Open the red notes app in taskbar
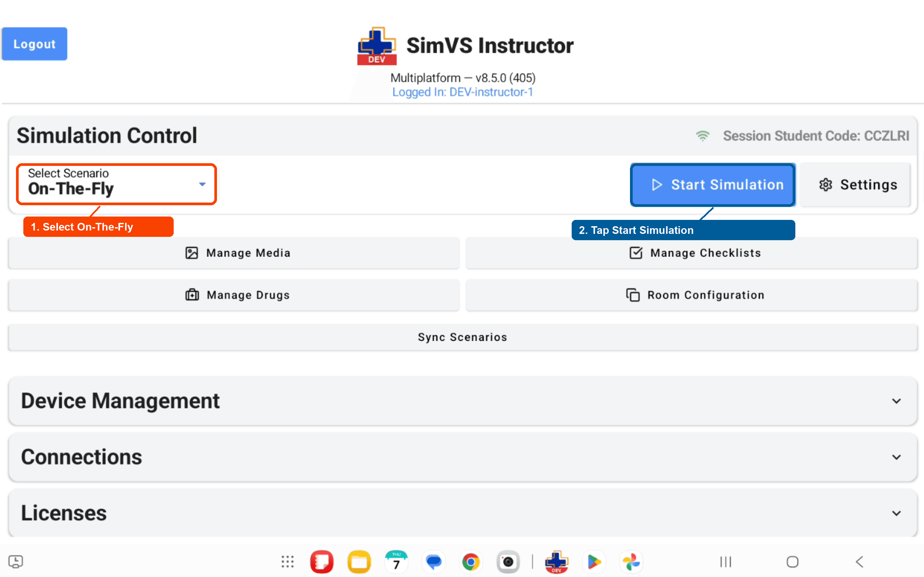The height and width of the screenshot is (577, 924). pyautogui.click(x=321, y=562)
